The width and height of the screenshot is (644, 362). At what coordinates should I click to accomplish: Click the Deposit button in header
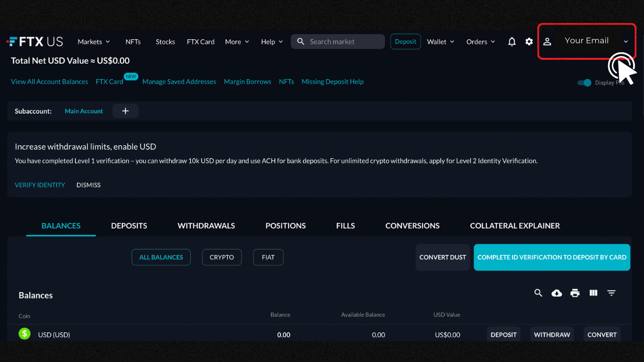406,42
